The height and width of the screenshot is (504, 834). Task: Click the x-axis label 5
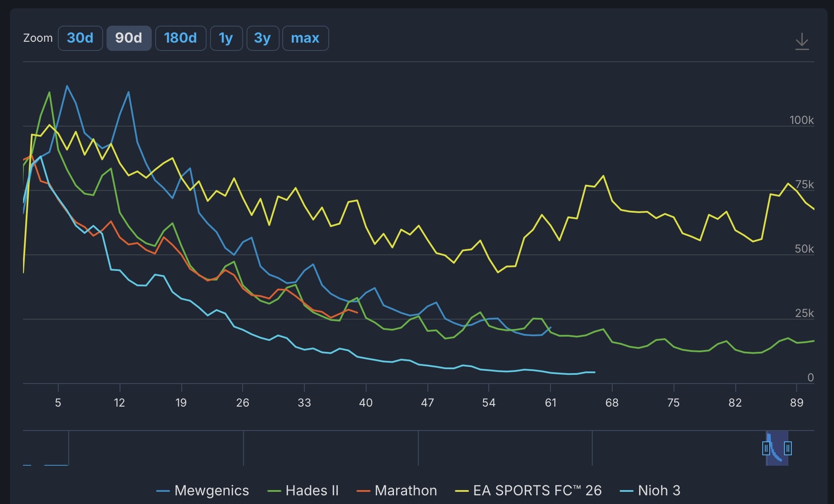[58, 403]
